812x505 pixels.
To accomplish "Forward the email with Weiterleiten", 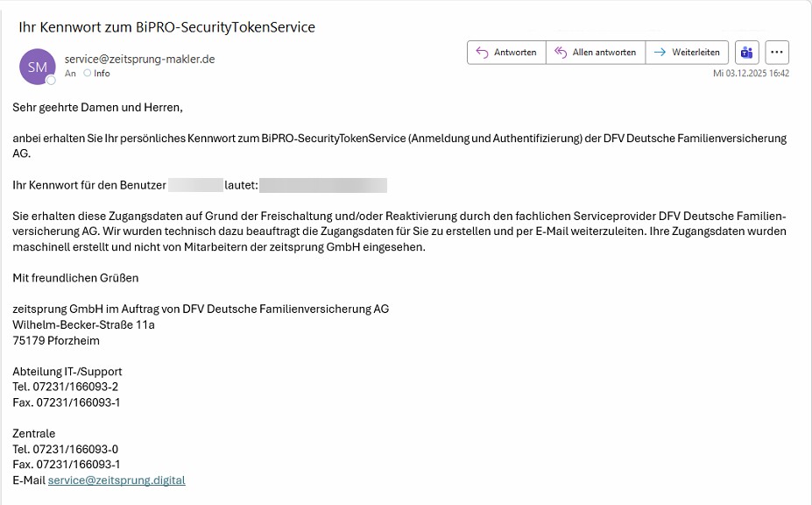I will pyautogui.click(x=687, y=53).
